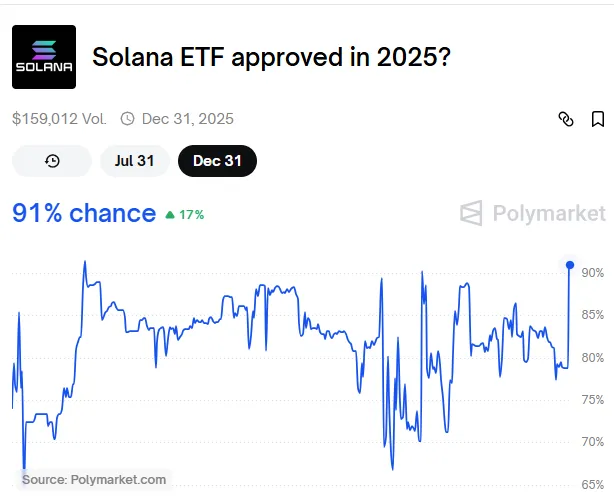Image resolution: width=614 pixels, height=497 pixels.
Task: Click the 70% axis label
Action: [592, 442]
